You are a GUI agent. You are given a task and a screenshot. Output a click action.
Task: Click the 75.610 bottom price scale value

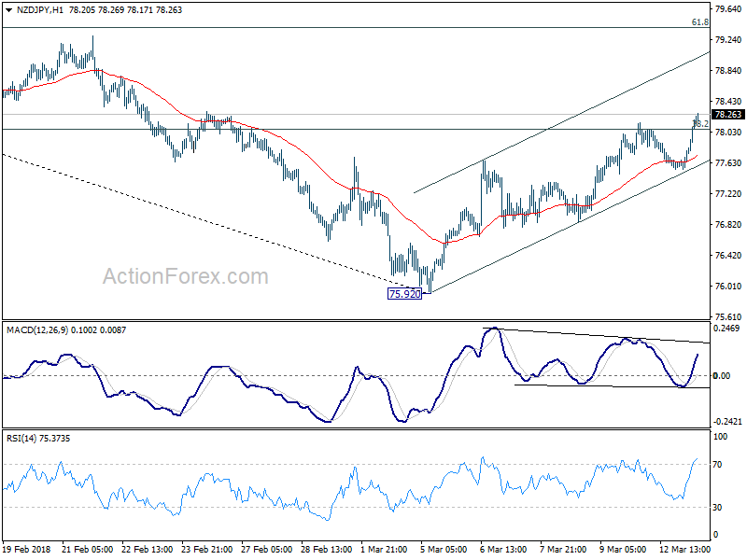(728, 316)
